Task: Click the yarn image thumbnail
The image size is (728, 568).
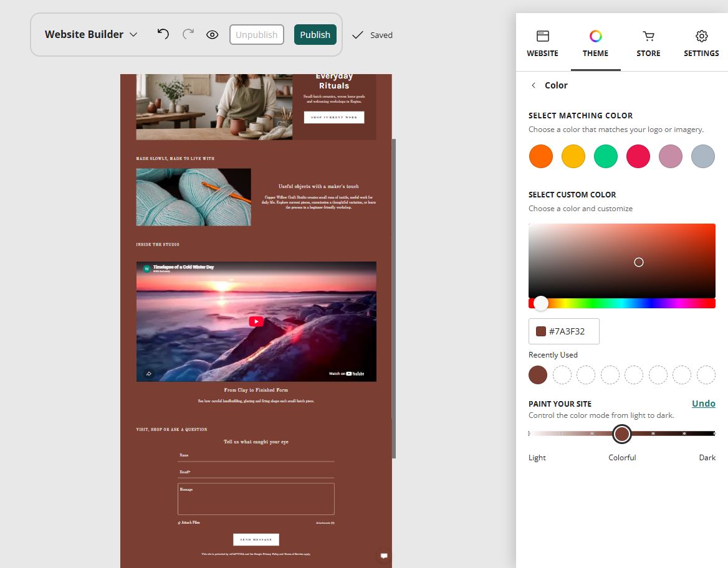Action: (194, 197)
